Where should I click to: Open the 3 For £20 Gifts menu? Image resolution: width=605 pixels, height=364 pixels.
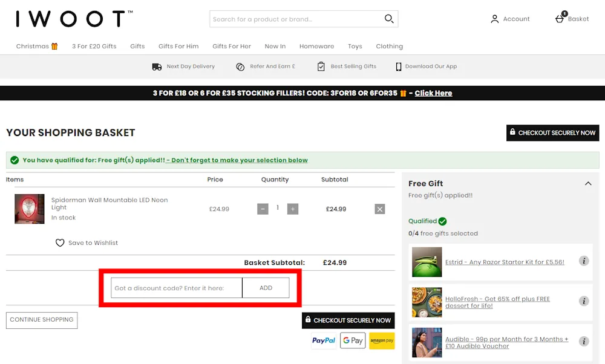tap(94, 47)
